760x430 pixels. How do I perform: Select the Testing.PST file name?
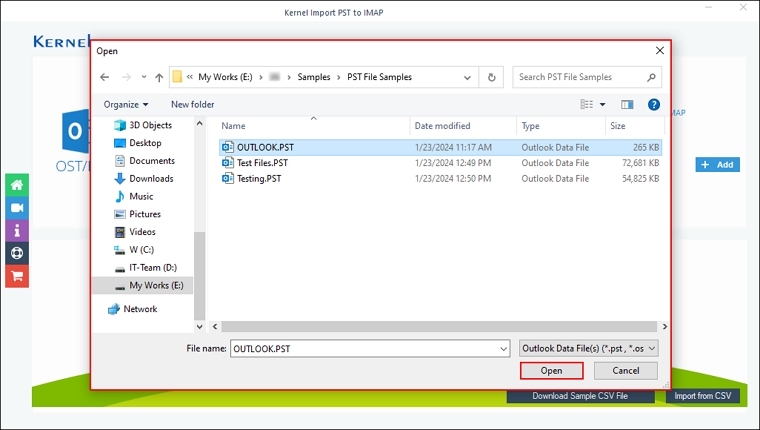259,178
